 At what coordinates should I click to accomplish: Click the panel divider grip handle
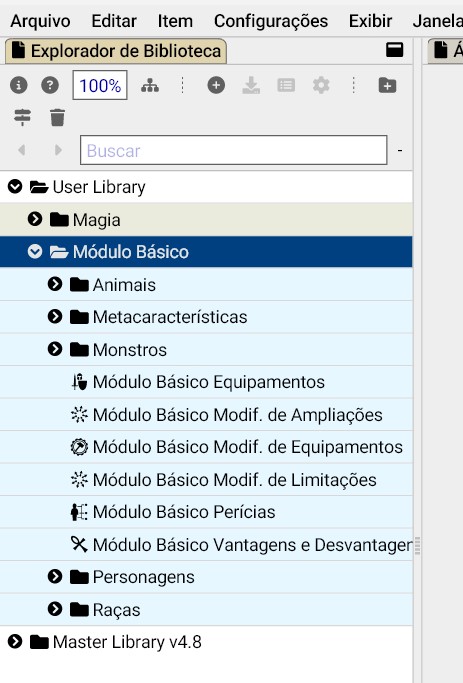click(x=417, y=545)
